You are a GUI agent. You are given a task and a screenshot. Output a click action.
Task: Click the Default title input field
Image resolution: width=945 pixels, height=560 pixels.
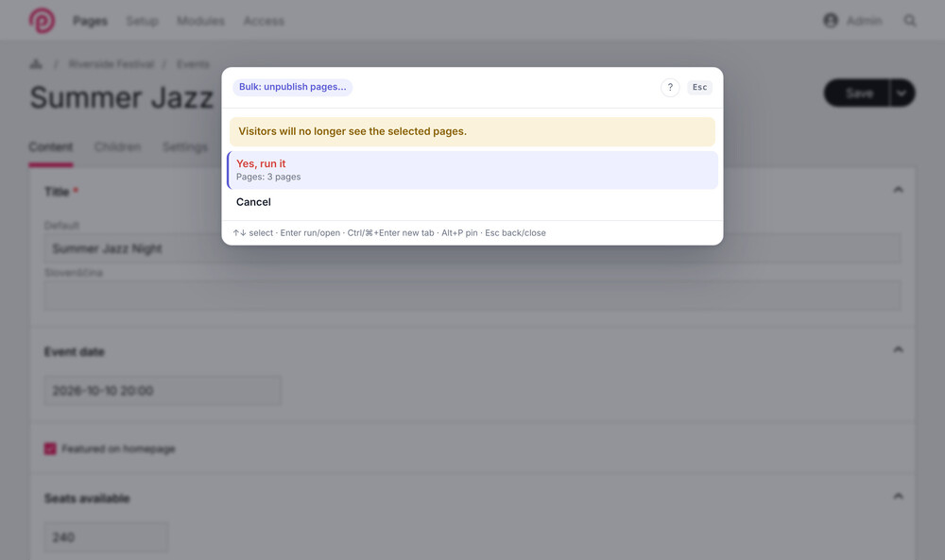472,248
